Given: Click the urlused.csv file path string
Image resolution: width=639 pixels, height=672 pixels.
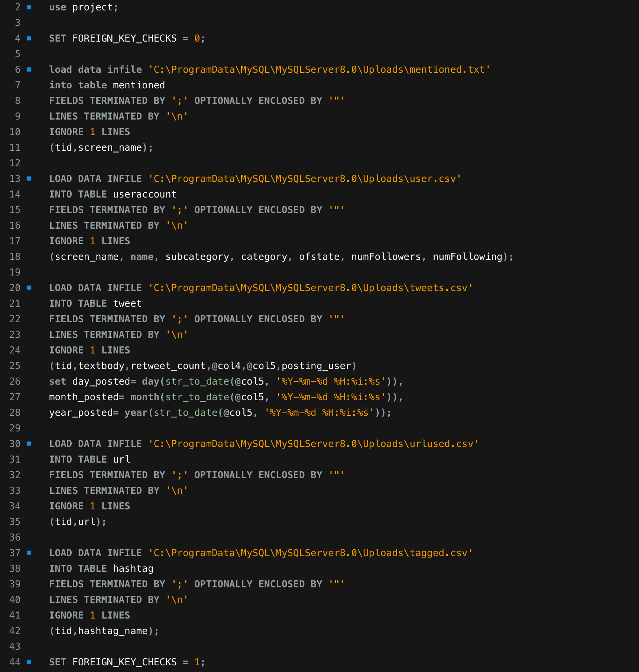Looking at the screenshot, I should (313, 444).
